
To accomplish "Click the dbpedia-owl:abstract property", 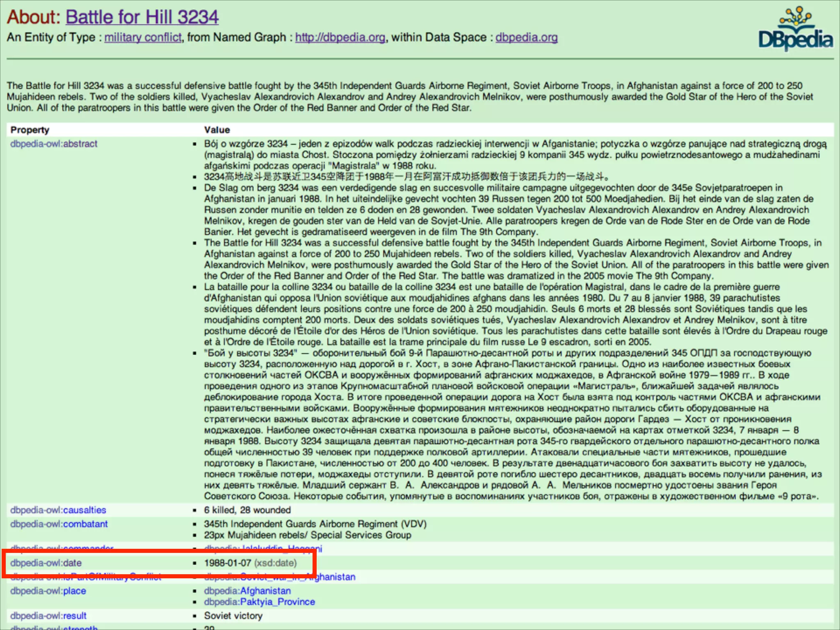I will pyautogui.click(x=54, y=144).
